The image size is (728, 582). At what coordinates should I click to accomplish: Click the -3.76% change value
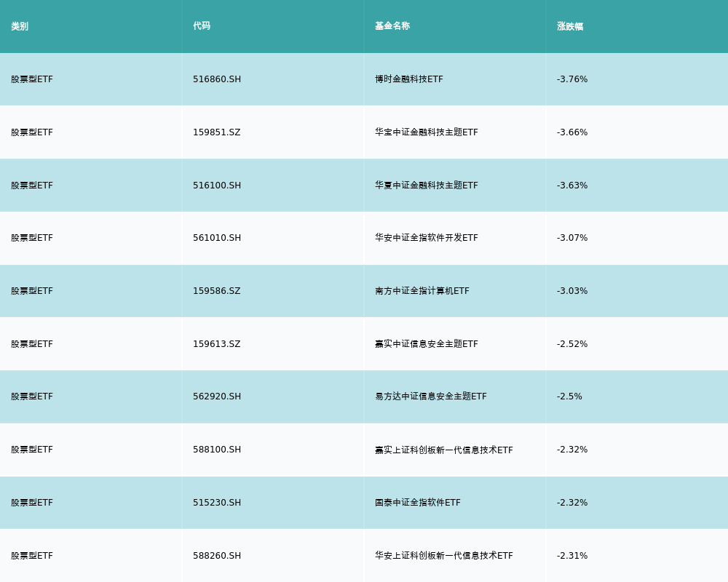pos(572,79)
